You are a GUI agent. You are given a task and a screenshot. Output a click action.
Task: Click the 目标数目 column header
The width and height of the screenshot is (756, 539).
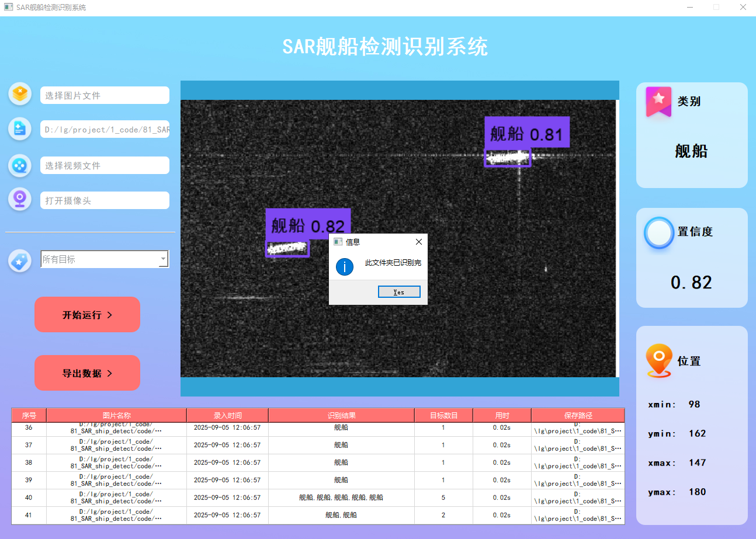443,415
